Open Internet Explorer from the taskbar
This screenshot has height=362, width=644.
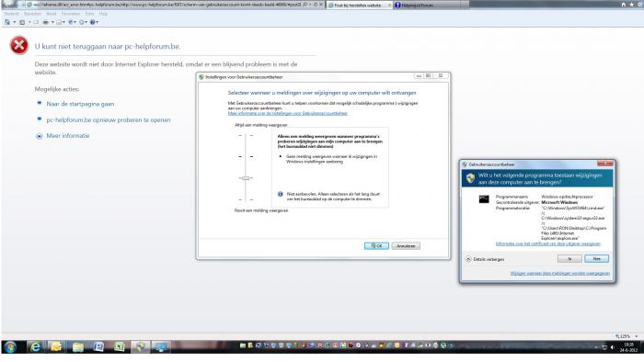36,347
